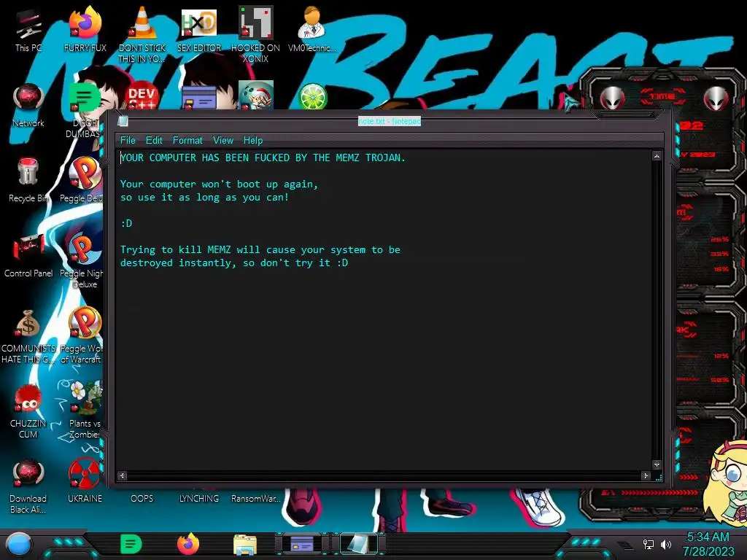Open the lime LimeWire desktop icon
Screen dimensions: 747x560
(x=312, y=96)
